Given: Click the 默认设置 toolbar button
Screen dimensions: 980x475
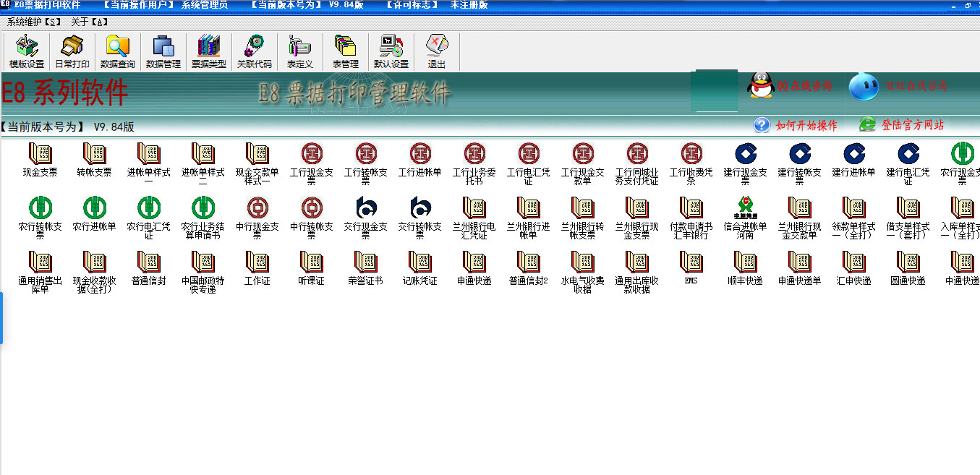Looking at the screenshot, I should click(391, 51).
